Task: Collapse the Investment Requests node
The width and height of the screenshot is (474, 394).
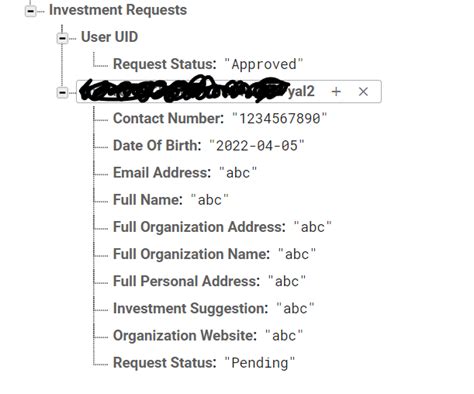Action: tap(30, 11)
